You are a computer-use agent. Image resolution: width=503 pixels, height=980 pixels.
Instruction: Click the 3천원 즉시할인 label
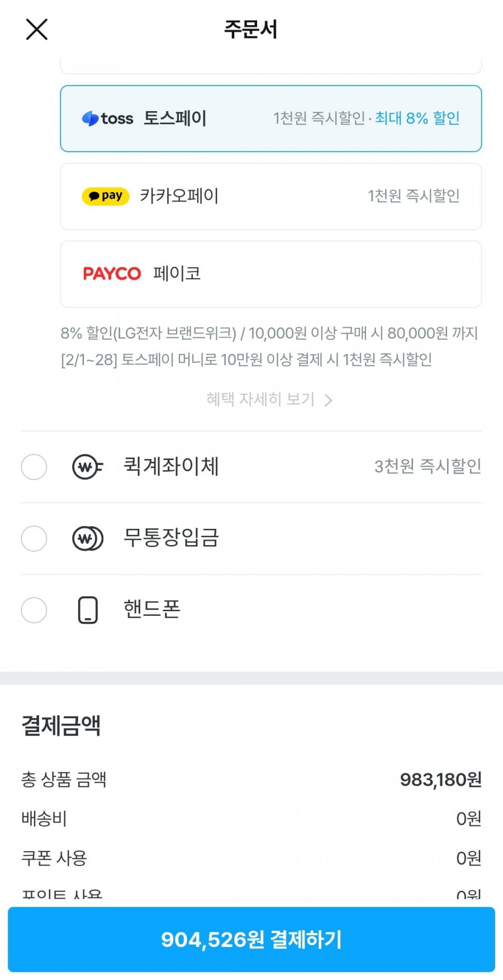click(428, 466)
